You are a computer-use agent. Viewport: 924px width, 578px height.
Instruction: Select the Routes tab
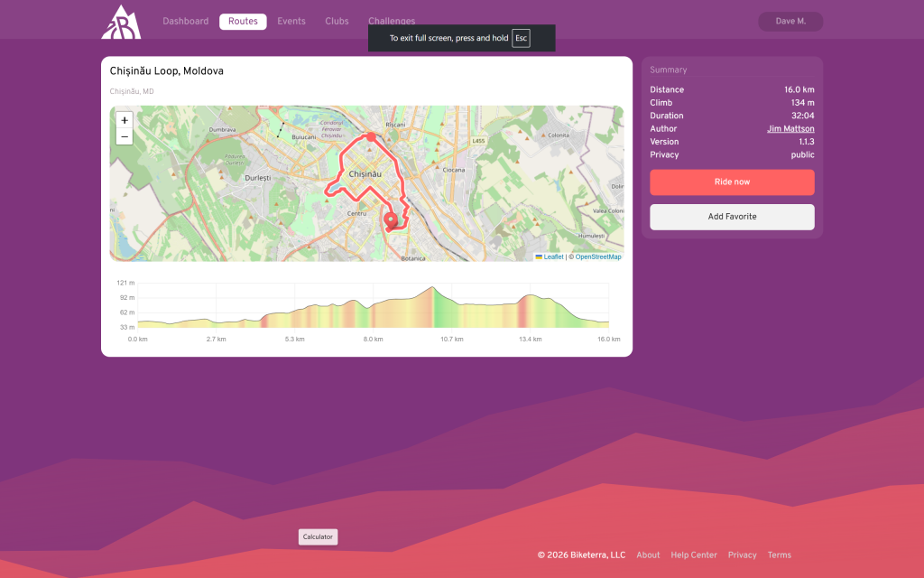(243, 22)
